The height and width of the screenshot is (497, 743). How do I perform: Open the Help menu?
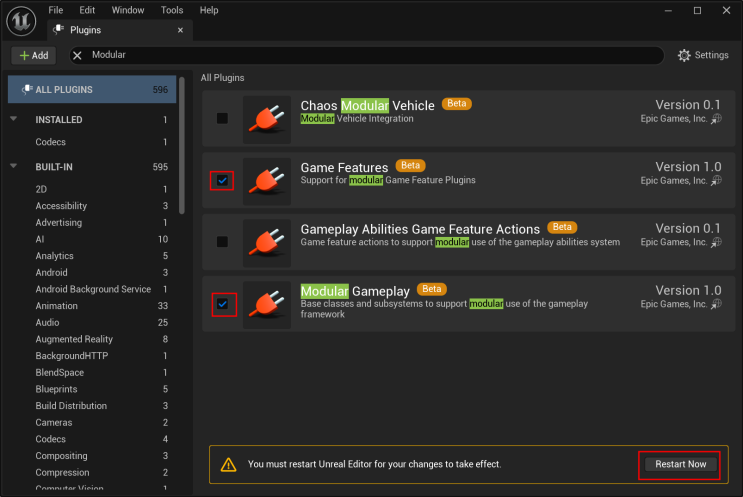click(208, 10)
